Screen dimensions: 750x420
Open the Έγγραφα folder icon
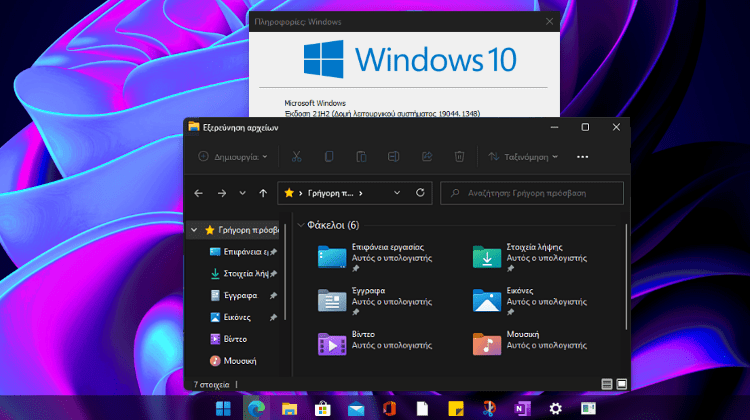(332, 300)
